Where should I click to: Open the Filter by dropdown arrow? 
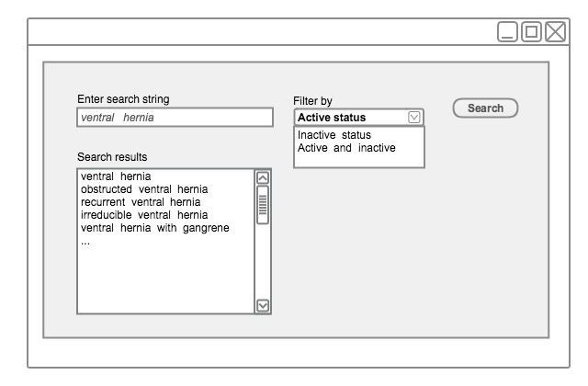[413, 117]
